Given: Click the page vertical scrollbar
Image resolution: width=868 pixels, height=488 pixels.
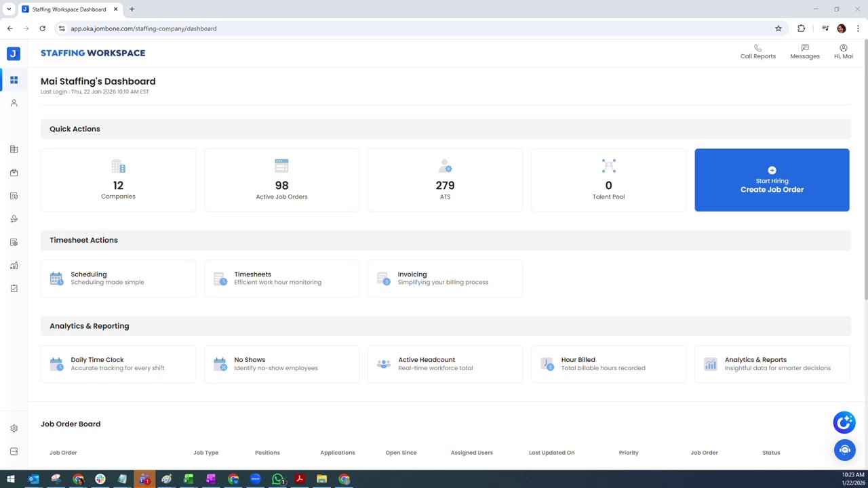Looking at the screenshot, I should pyautogui.click(x=865, y=169).
